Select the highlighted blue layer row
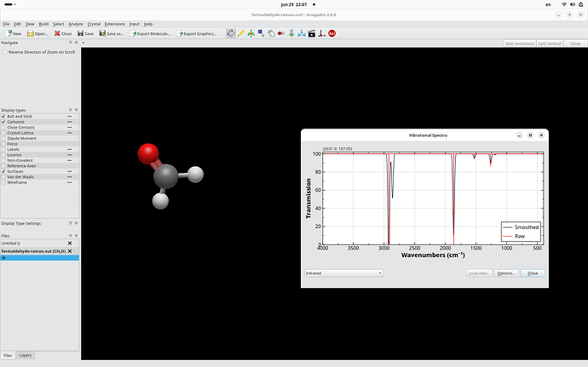This screenshot has height=367, width=588. (40, 258)
